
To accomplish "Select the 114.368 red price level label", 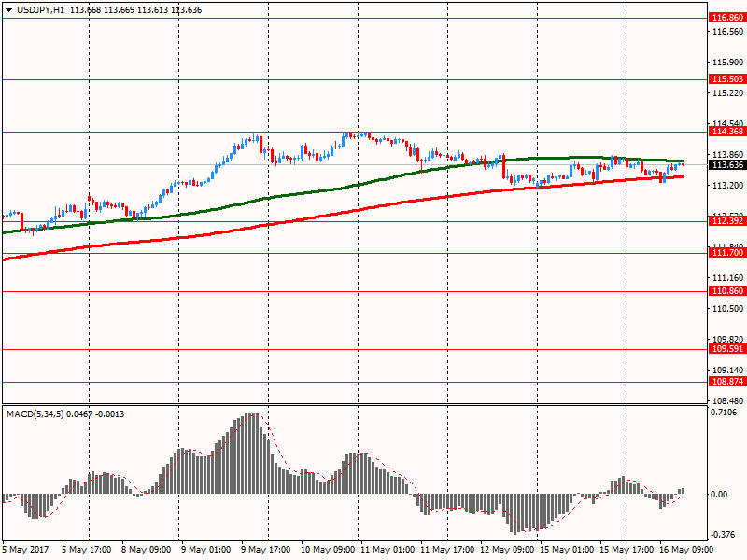I will pos(727,132).
